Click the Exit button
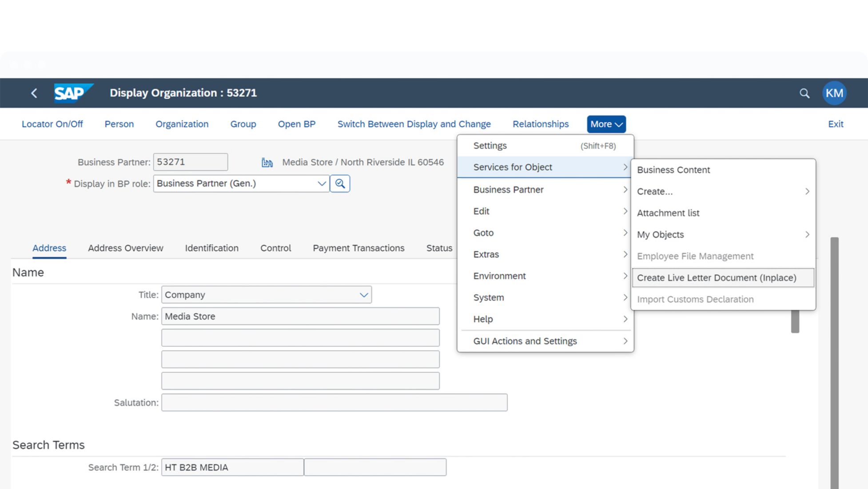This screenshot has width=868, height=489. [x=835, y=124]
